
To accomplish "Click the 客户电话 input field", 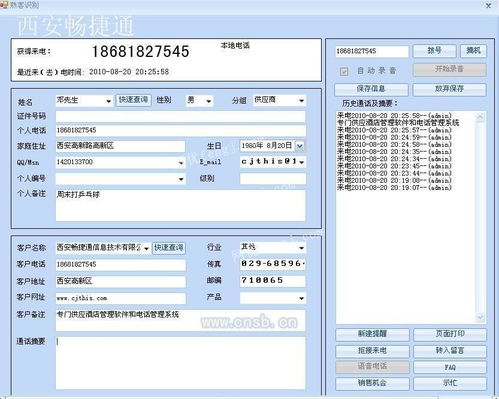I will (121, 265).
